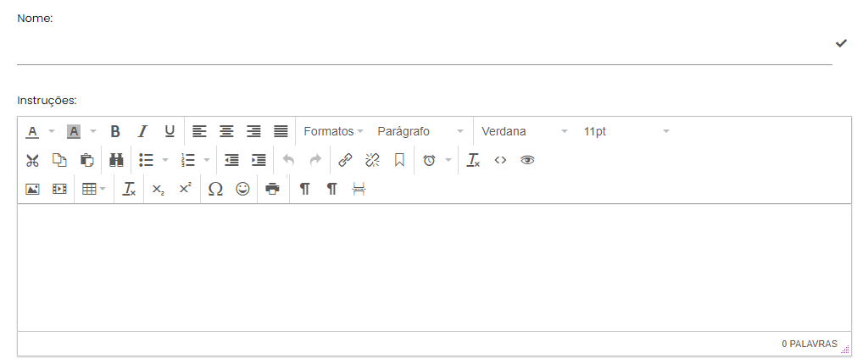Decrease indent of the paragraph
The height and width of the screenshot is (364, 868).
pos(231,161)
